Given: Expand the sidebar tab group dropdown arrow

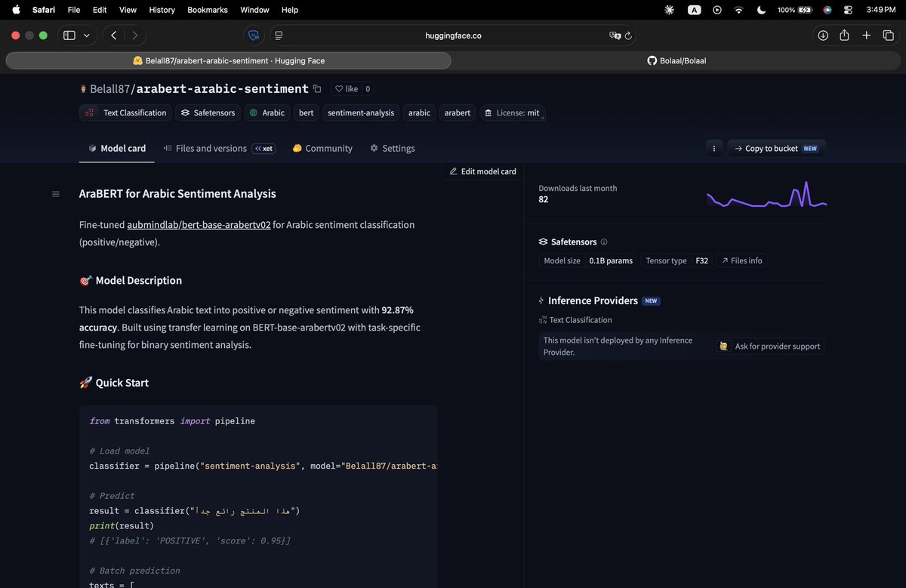Looking at the screenshot, I should point(87,35).
